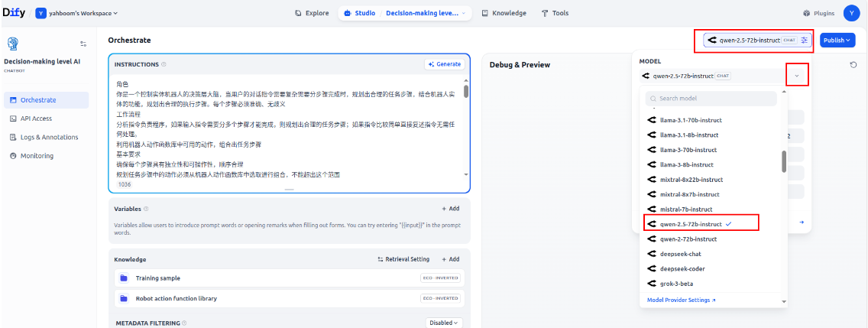Click the user avatar Y in the top right
This screenshot has width=868, height=328.
(x=851, y=13)
